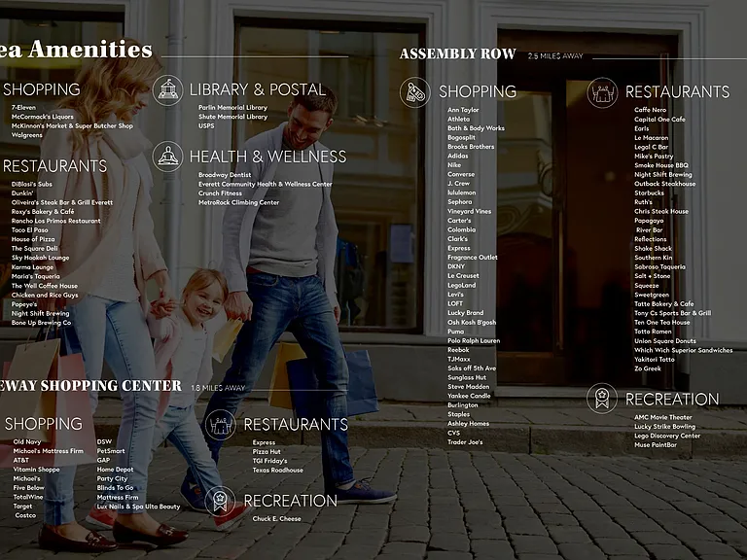Click the Gateway center restaurants table icon
This screenshot has height=560, width=747.
point(221,425)
